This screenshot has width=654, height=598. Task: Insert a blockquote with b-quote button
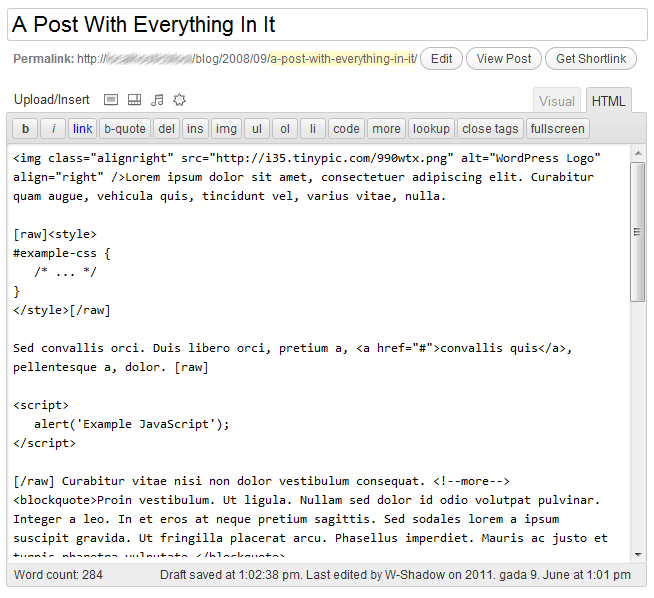(125, 128)
